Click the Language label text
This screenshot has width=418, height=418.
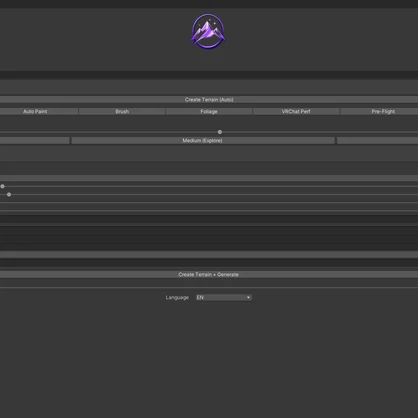177,297
